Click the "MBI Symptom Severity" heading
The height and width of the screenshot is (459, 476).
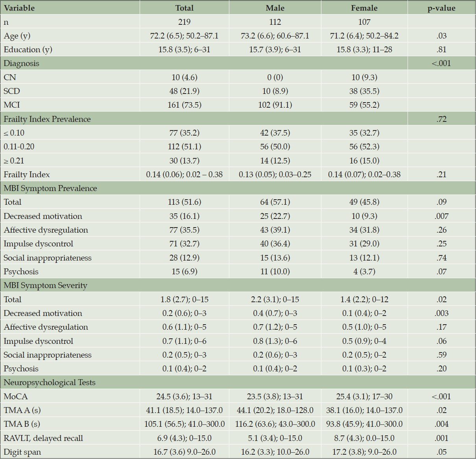point(46,286)
